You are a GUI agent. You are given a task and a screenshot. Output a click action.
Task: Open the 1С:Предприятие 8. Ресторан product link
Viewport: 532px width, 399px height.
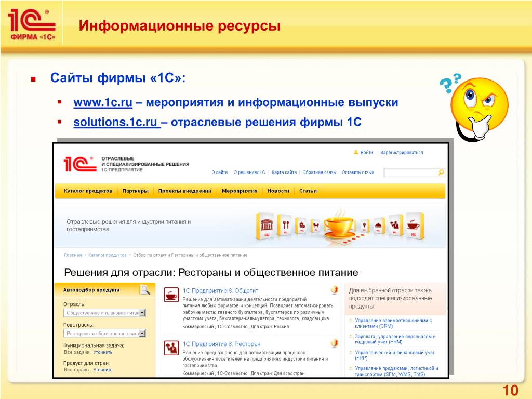tap(221, 344)
